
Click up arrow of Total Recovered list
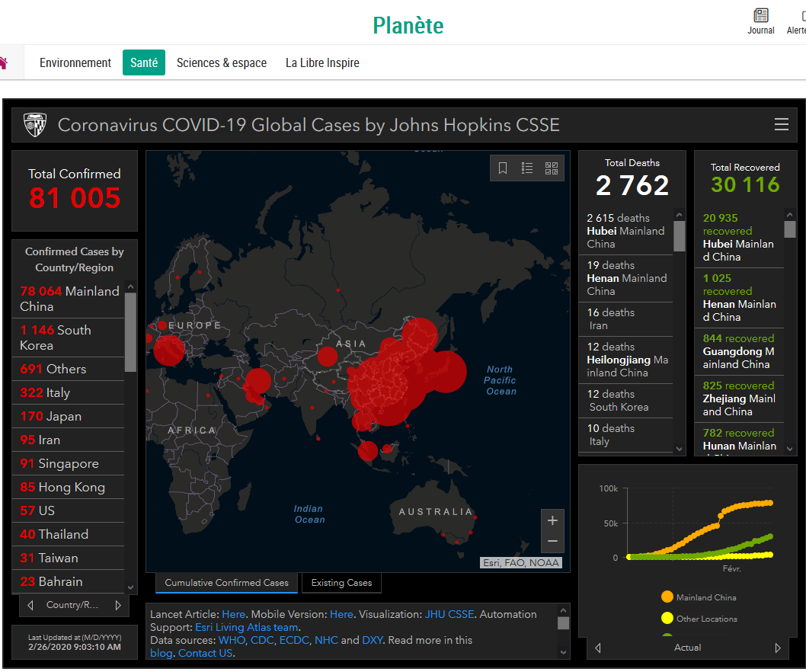(789, 214)
